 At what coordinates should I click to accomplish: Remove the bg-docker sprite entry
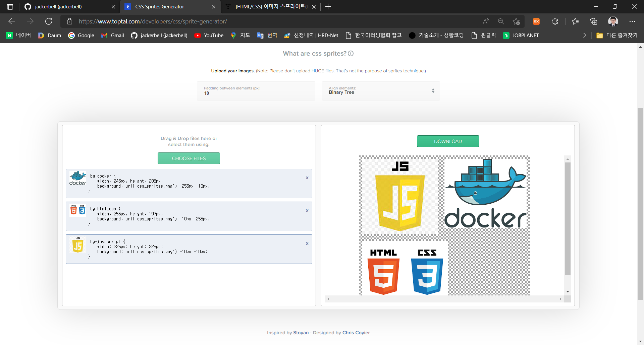click(307, 178)
